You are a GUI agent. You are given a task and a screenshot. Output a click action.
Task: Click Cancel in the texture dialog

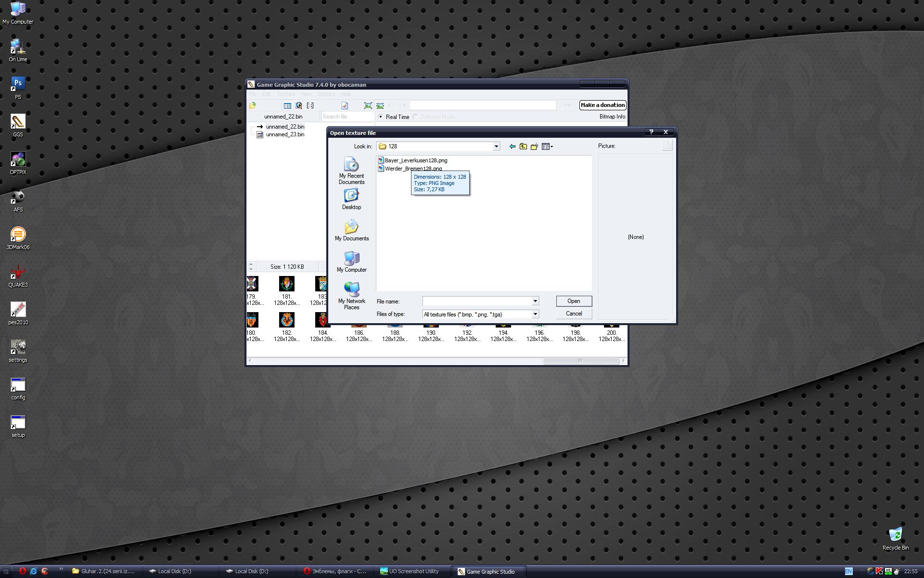pyautogui.click(x=574, y=314)
